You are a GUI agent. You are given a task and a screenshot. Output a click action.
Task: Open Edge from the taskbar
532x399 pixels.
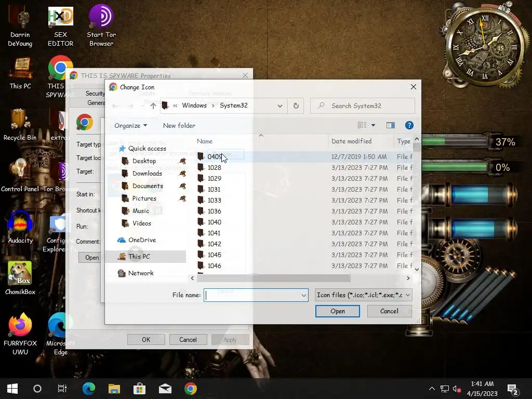[88, 389]
